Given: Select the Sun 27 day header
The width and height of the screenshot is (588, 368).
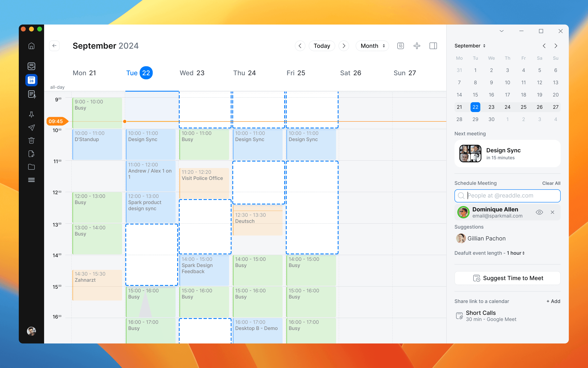Looking at the screenshot, I should click(x=405, y=73).
